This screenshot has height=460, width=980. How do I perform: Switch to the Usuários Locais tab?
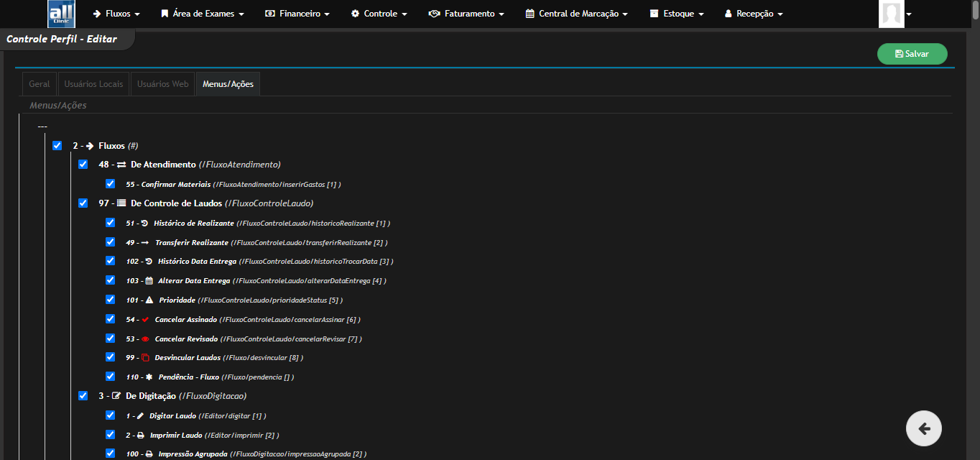click(93, 84)
